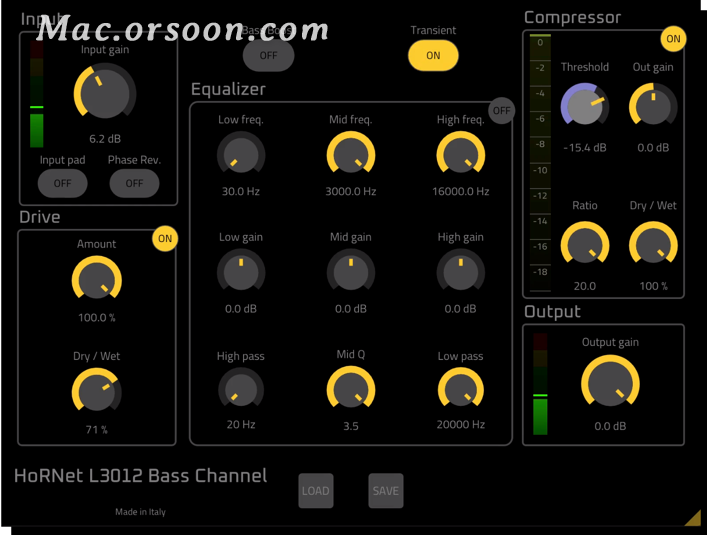Click the Low freq. knob

(241, 153)
